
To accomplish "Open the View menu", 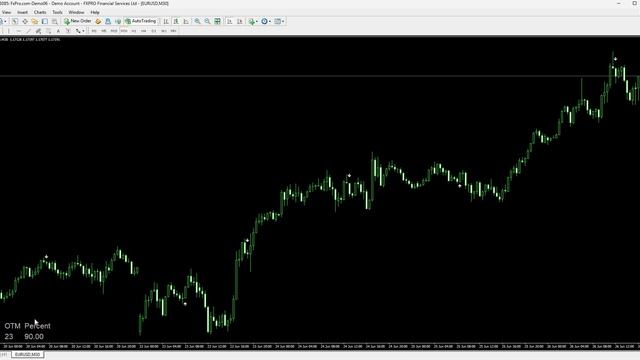I will tap(7, 12).
